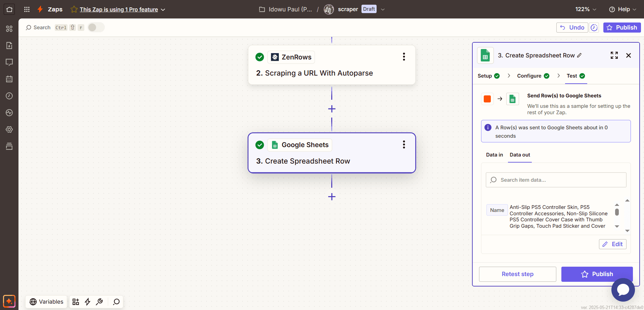Open Google Sheets step three-dot menu
The width and height of the screenshot is (644, 310).
click(x=404, y=145)
